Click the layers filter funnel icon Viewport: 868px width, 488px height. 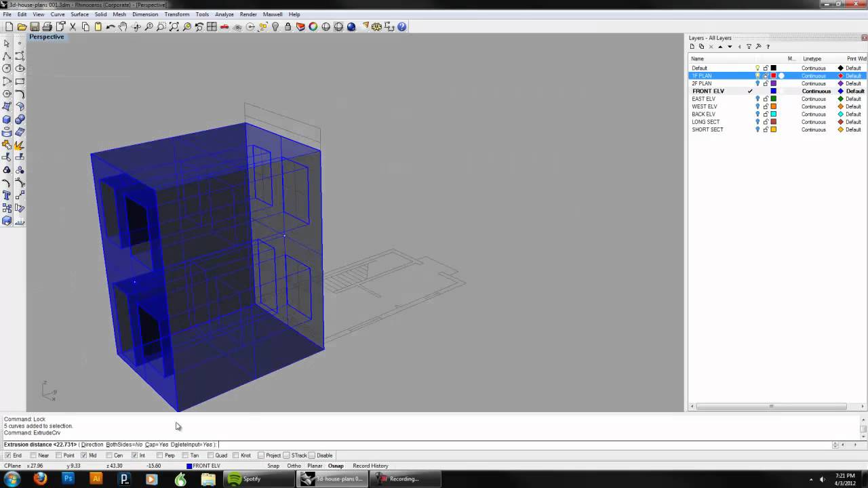(749, 47)
